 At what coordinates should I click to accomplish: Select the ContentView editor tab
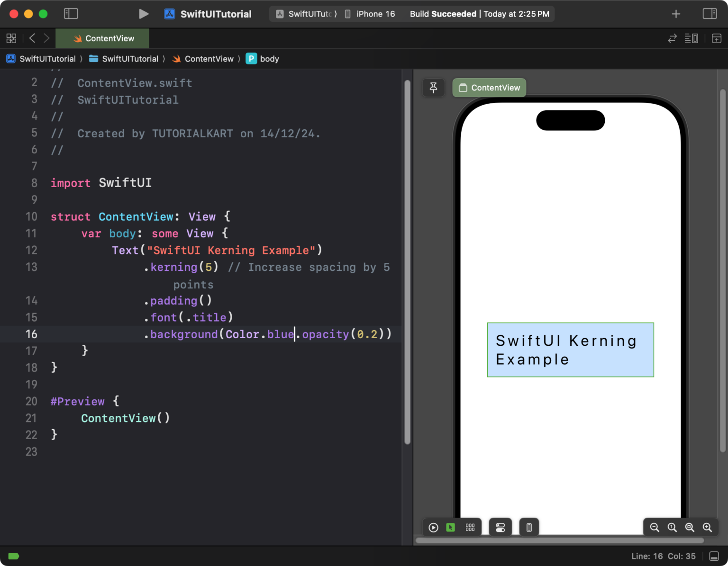[102, 38]
